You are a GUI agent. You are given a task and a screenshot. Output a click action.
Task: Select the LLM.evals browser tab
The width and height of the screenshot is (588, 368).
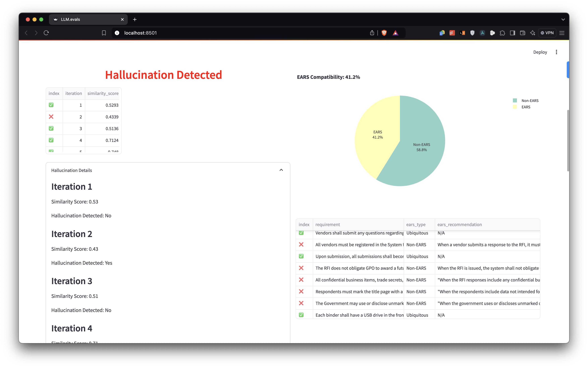(x=85, y=19)
